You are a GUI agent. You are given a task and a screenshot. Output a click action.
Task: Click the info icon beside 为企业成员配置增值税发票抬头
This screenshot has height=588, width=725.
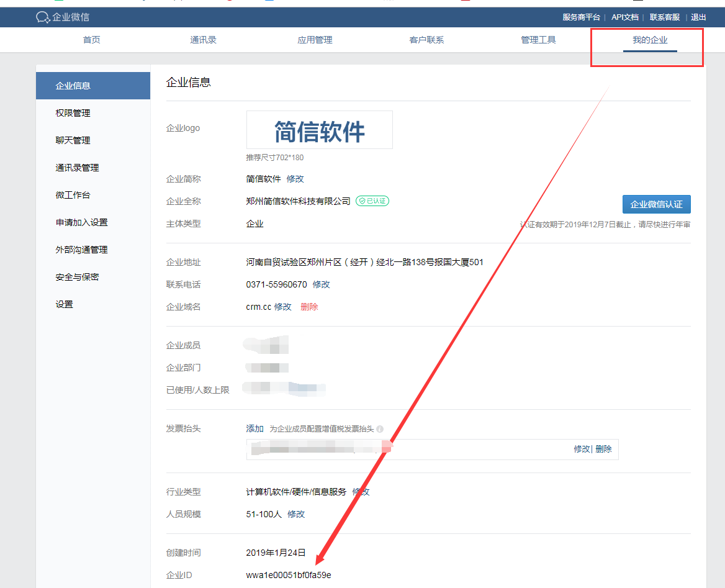(380, 429)
